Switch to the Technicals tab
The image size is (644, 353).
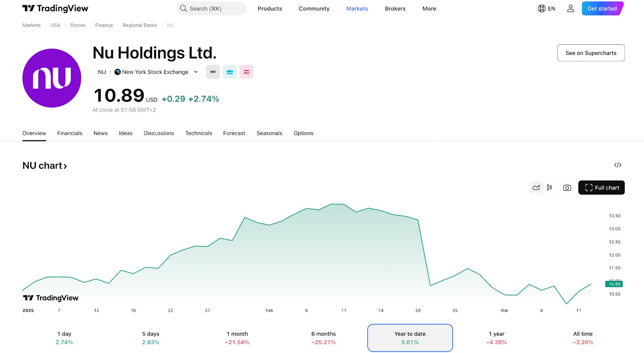point(198,133)
